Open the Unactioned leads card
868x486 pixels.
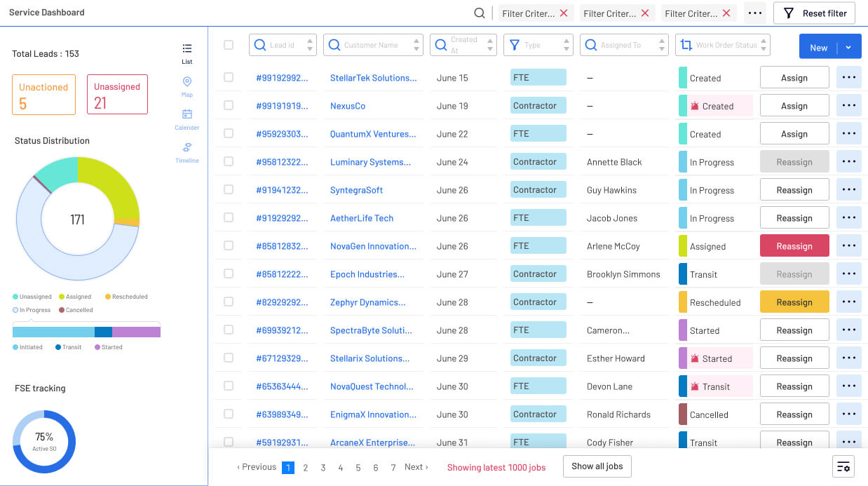point(43,95)
